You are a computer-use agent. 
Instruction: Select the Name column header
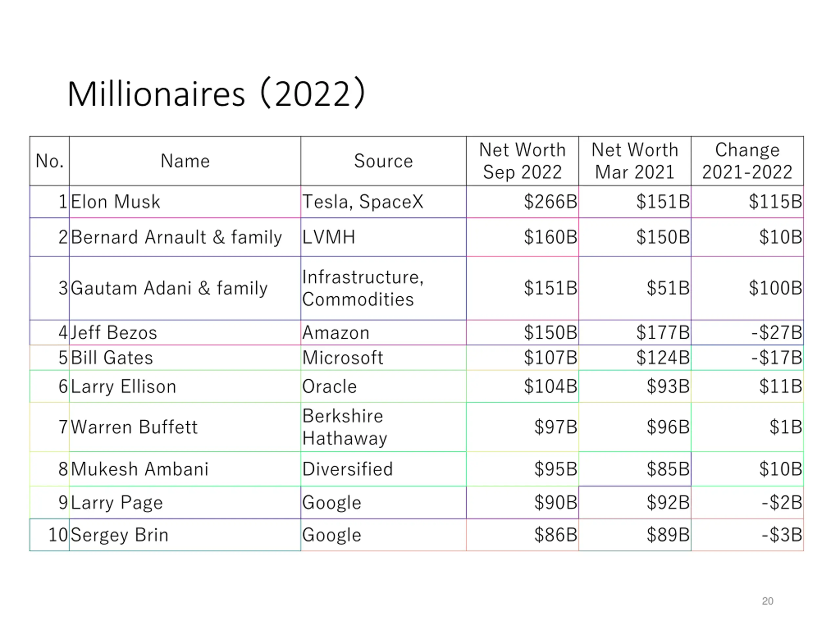[185, 161]
